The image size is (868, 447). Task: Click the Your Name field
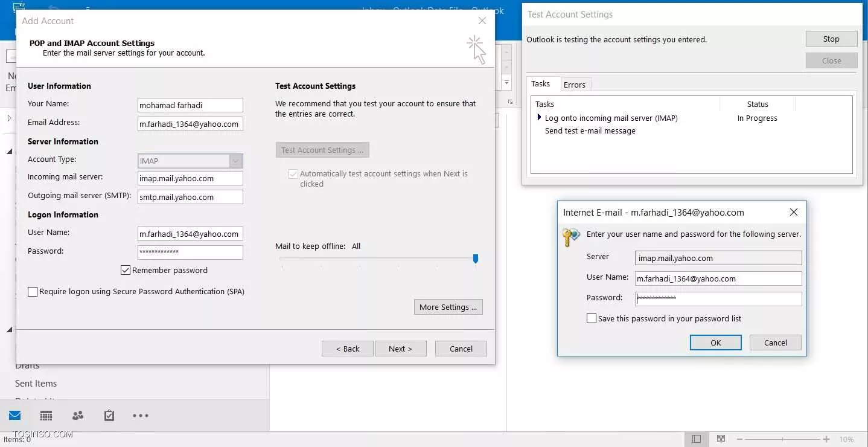pyautogui.click(x=190, y=105)
